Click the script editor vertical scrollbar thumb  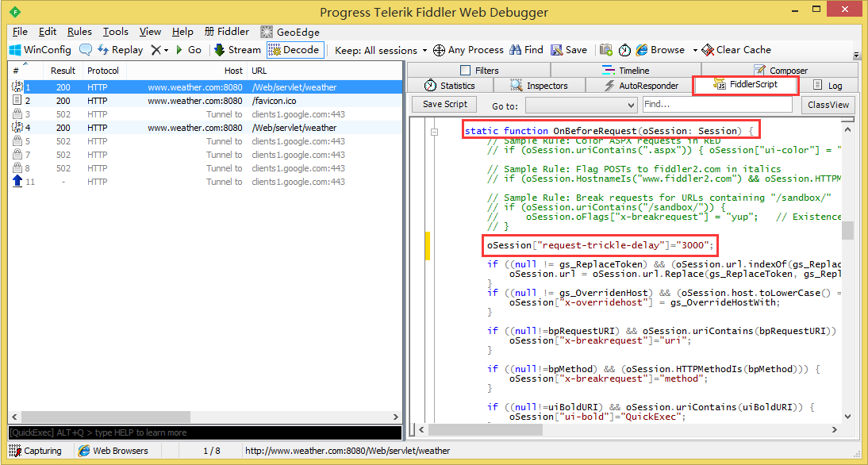point(847,230)
